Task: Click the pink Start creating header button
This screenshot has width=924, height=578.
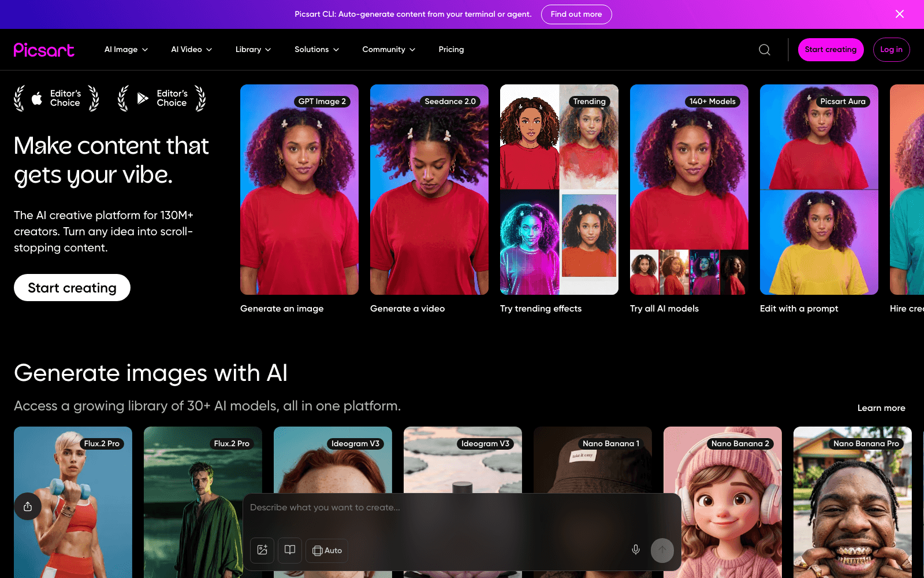Action: tap(830, 50)
